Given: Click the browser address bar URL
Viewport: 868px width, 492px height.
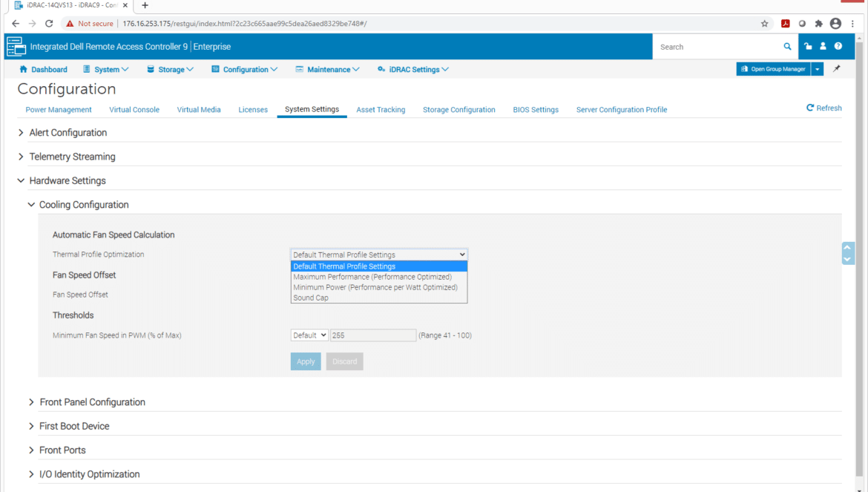Looking at the screenshot, I should pos(245,24).
